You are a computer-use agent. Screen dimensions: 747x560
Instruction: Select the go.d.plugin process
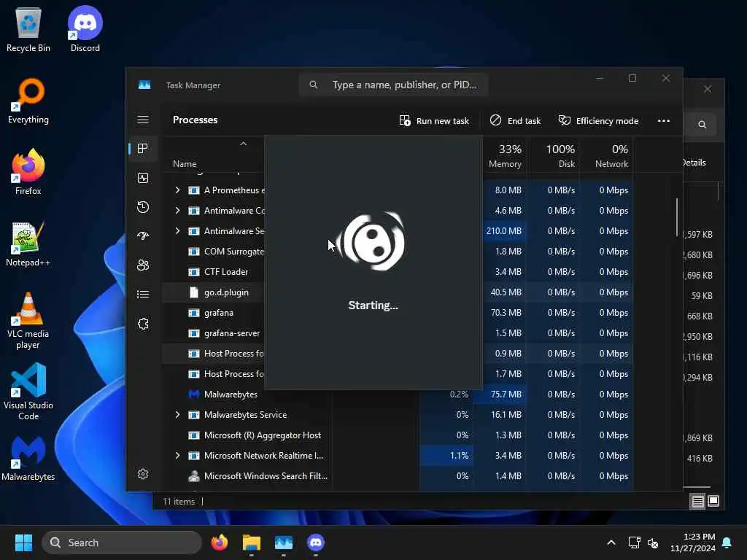[x=226, y=292]
